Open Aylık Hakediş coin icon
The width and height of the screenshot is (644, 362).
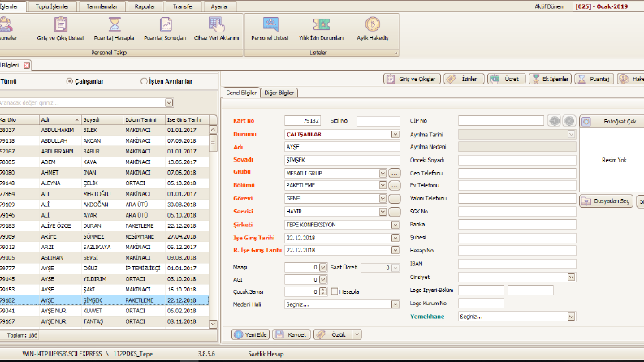tap(373, 28)
